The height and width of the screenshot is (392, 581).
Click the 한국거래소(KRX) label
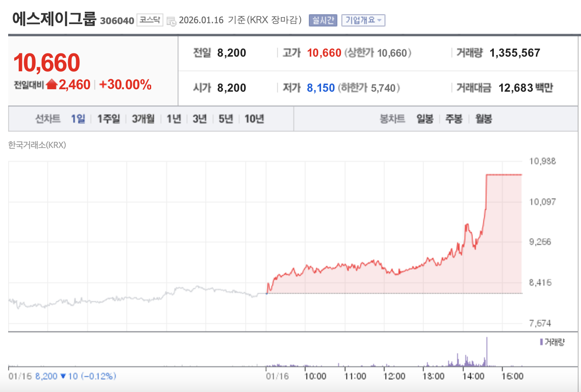point(37,145)
